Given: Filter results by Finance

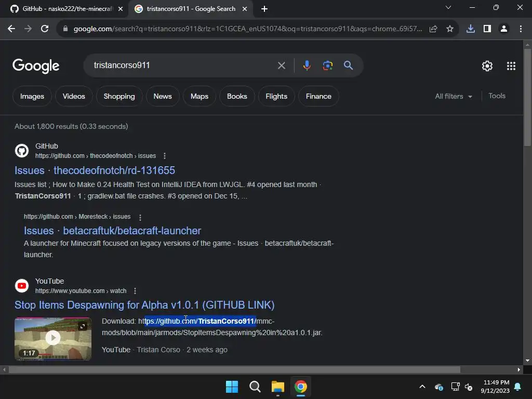Looking at the screenshot, I should 318,96.
